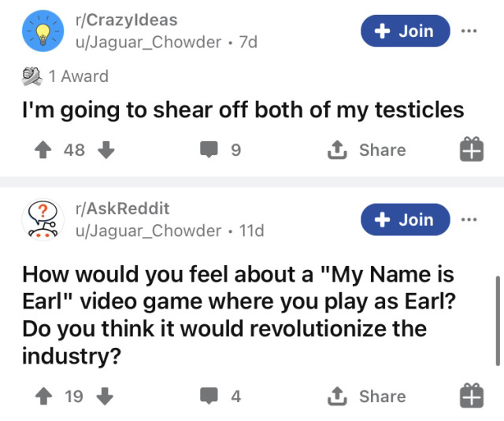Downvote the CrazyIdeas post
Viewport: 504px width, 421px height.
coord(106,150)
